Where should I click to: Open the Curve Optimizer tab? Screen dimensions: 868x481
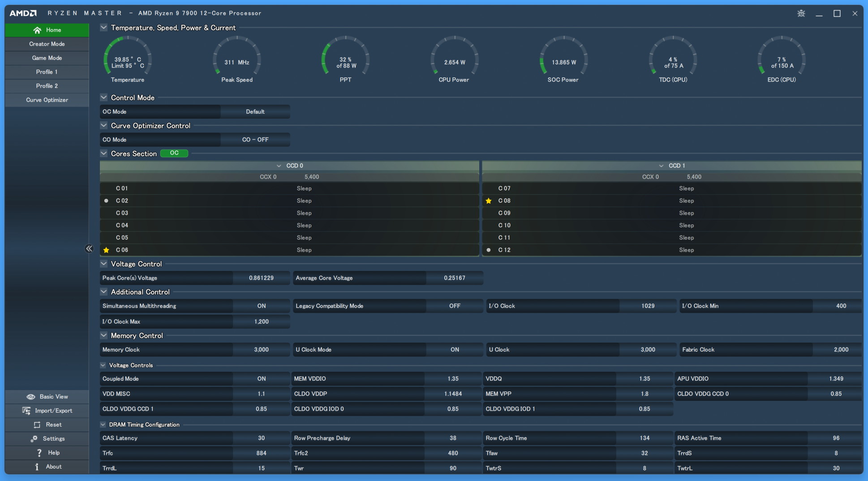click(47, 100)
